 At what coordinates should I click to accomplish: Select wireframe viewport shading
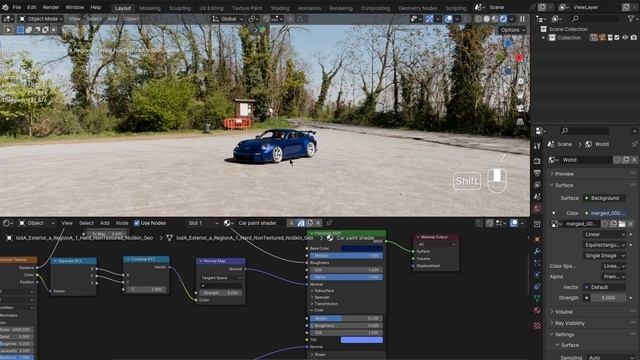pyautogui.click(x=478, y=19)
